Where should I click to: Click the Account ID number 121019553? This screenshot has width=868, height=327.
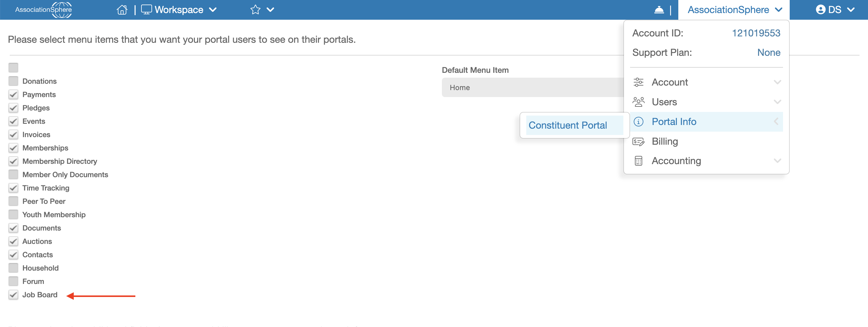pyautogui.click(x=756, y=33)
